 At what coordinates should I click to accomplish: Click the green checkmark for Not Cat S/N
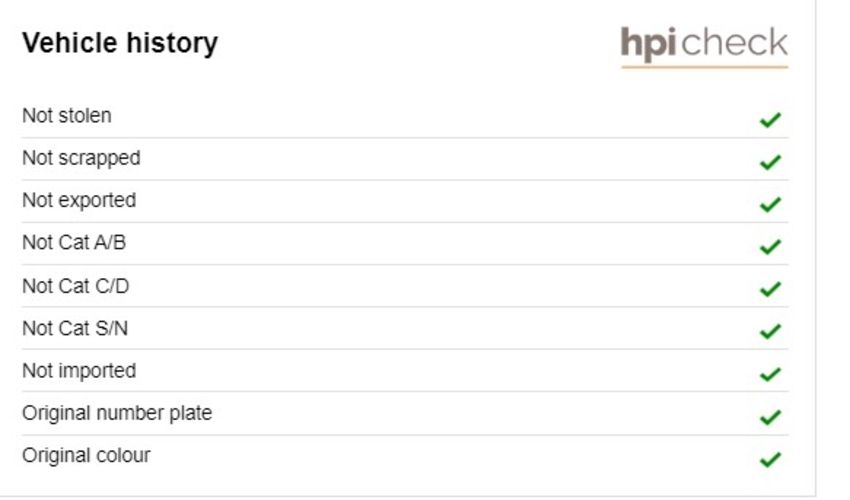tap(770, 331)
